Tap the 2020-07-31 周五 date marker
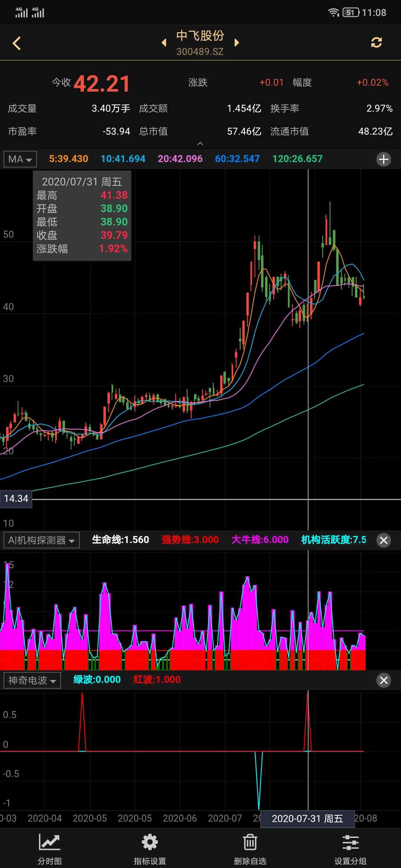The image size is (401, 868). pyautogui.click(x=307, y=818)
